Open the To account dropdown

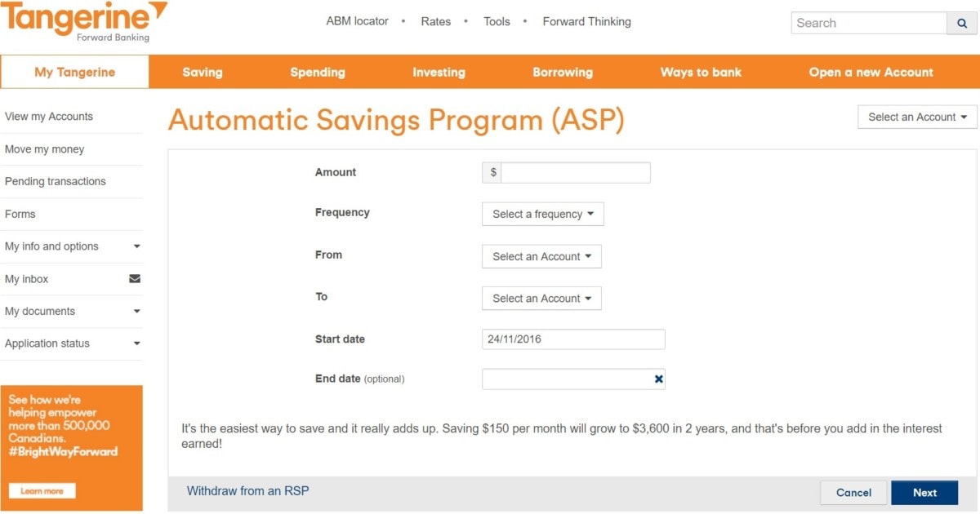pyautogui.click(x=541, y=298)
